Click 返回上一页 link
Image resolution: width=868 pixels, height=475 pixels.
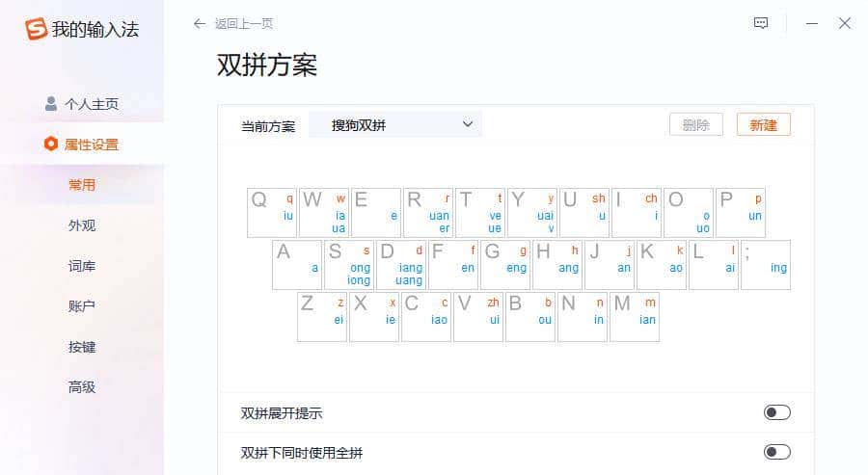click(x=244, y=24)
